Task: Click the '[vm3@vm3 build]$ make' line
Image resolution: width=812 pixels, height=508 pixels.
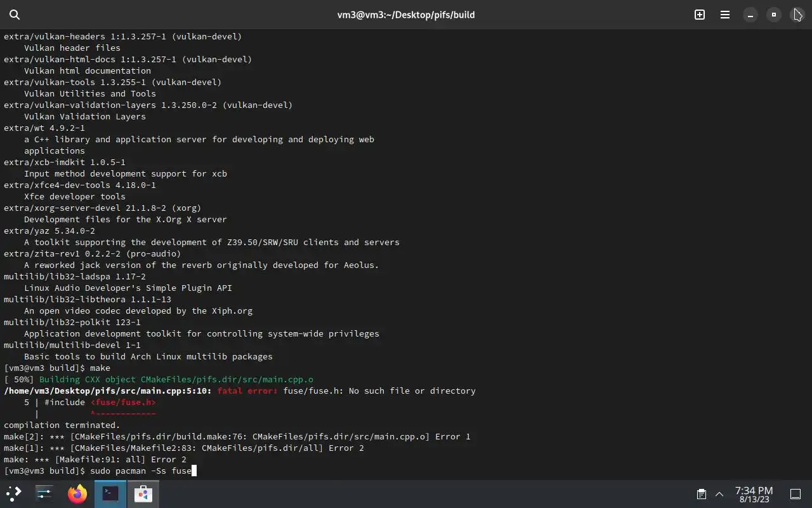Action: pyautogui.click(x=57, y=368)
